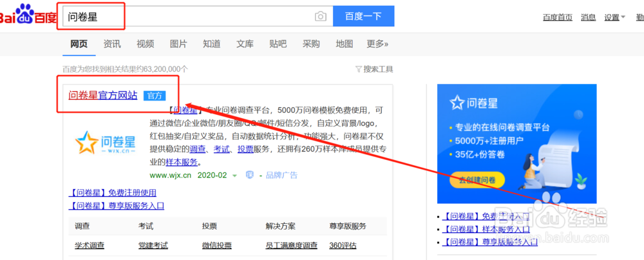Open 微信投票 link
Viewport: 644px width, 260px height.
tap(217, 246)
